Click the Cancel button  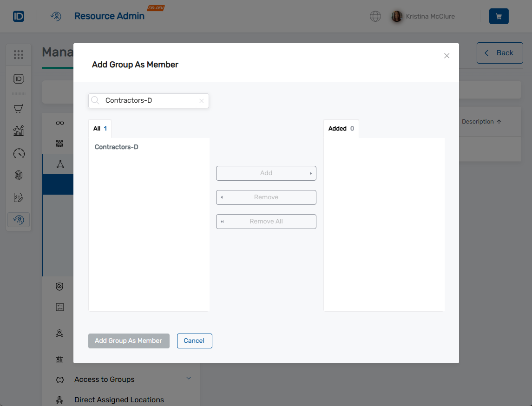click(x=194, y=341)
